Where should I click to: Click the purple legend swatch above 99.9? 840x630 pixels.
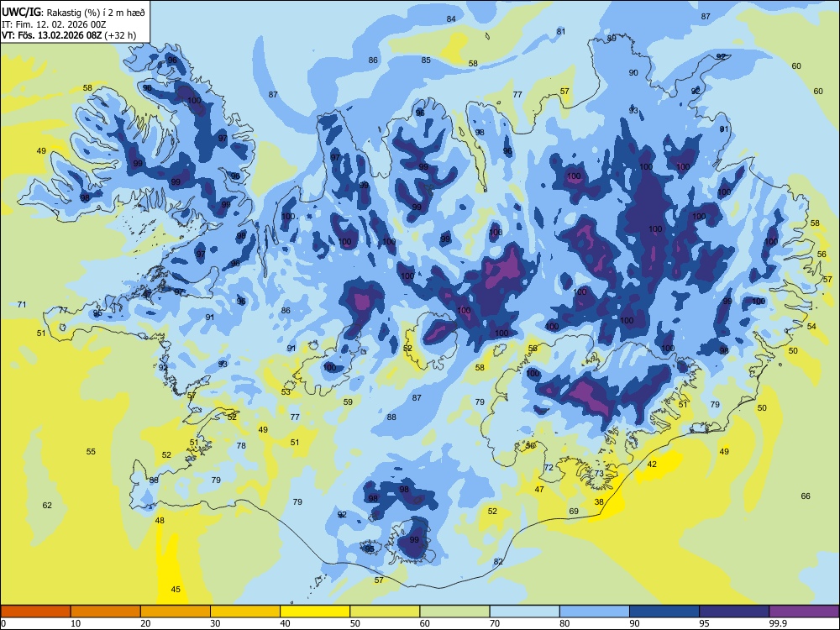[x=804, y=612]
